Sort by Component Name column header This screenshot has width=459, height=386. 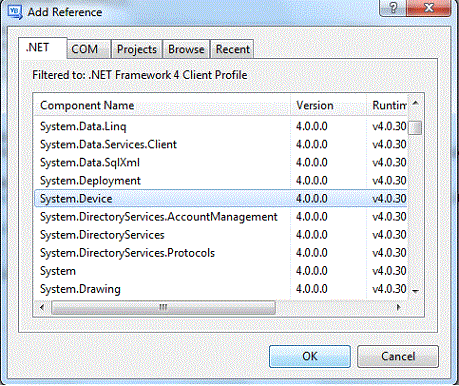pos(162,105)
